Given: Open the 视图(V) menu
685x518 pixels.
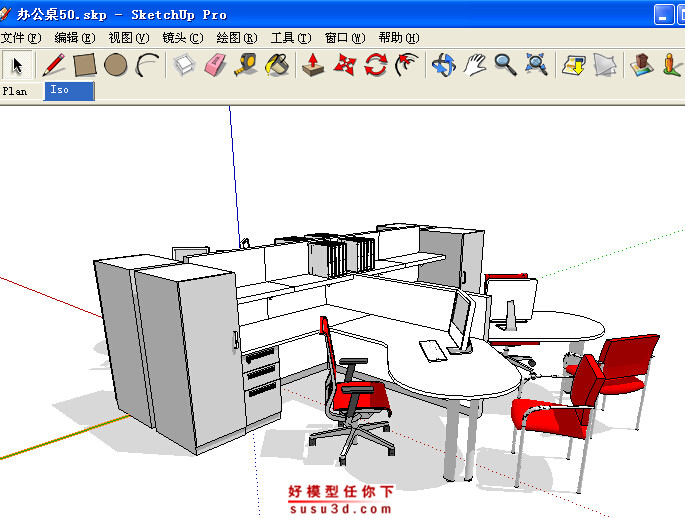Looking at the screenshot, I should (129, 38).
